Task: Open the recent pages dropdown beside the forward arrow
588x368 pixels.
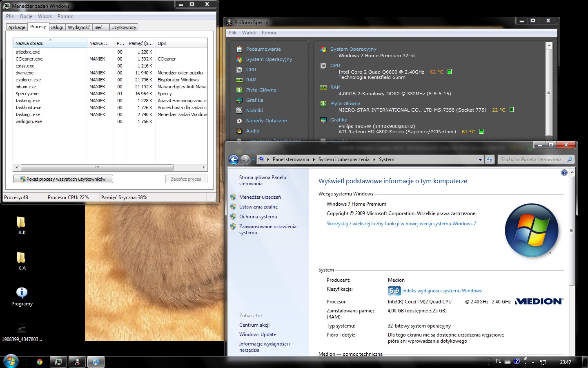Action: (x=253, y=159)
